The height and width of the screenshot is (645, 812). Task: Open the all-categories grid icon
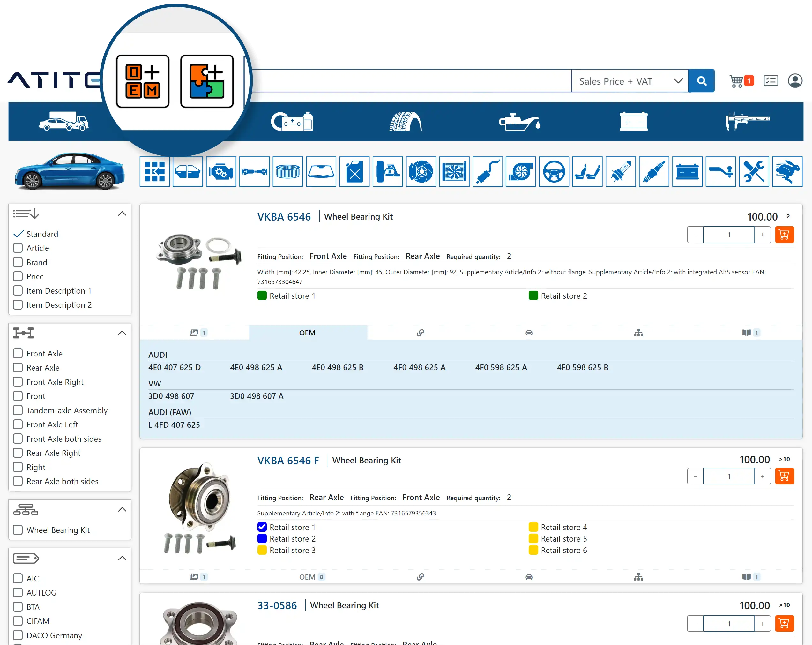click(154, 172)
